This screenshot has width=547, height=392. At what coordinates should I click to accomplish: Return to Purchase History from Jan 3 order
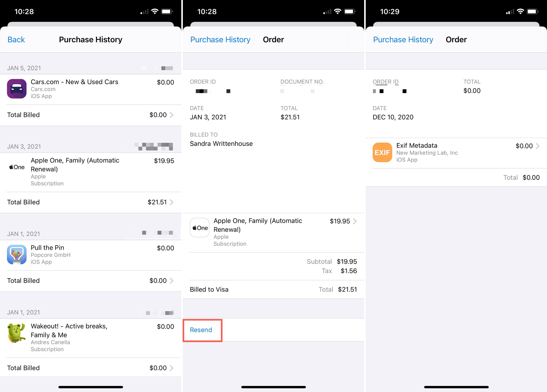click(x=220, y=39)
